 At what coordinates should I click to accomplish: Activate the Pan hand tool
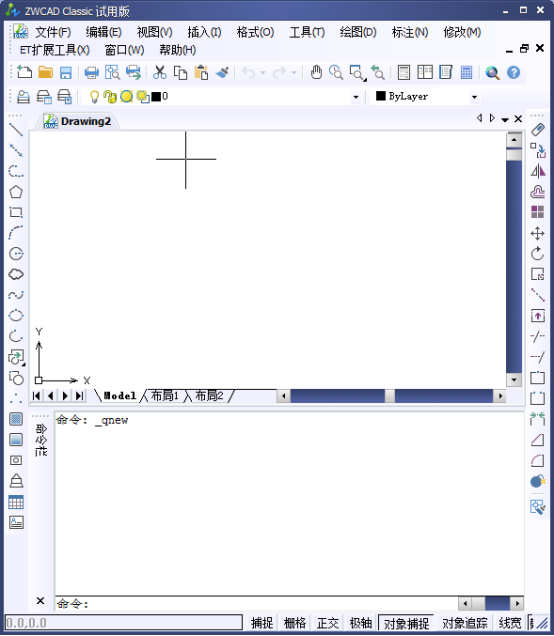point(316,73)
